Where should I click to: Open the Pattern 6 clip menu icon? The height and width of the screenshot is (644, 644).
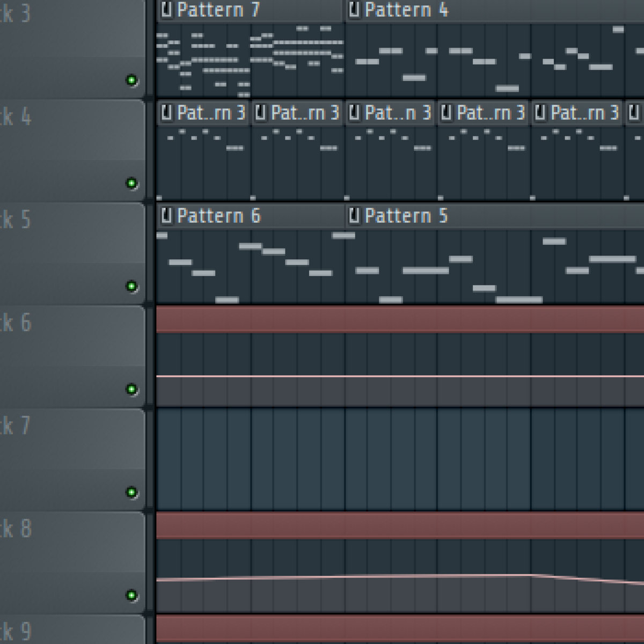[x=166, y=216]
